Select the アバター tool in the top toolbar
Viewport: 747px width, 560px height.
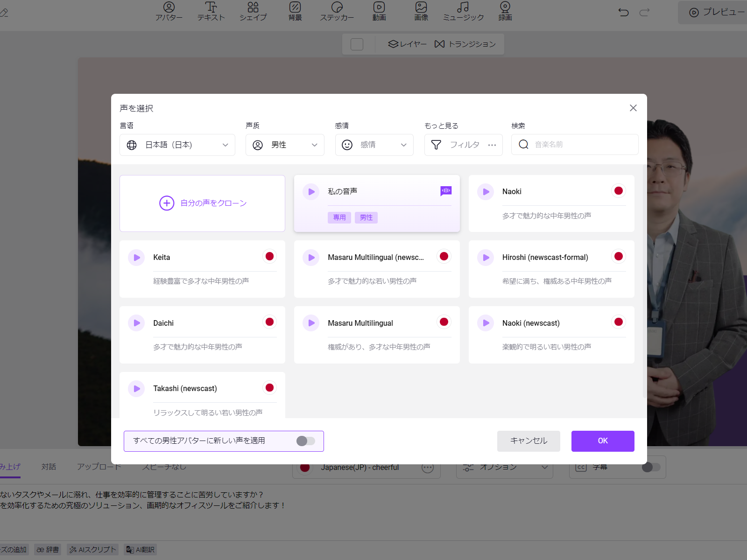click(x=169, y=12)
